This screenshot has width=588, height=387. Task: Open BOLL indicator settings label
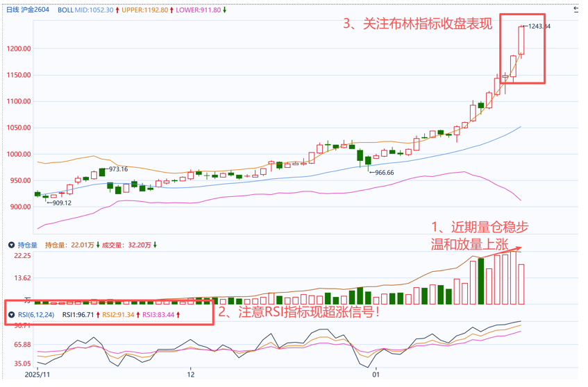tap(65, 10)
